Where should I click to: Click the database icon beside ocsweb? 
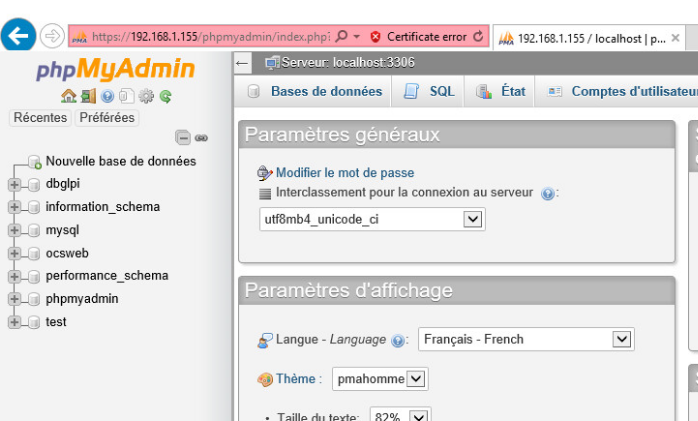click(x=34, y=254)
